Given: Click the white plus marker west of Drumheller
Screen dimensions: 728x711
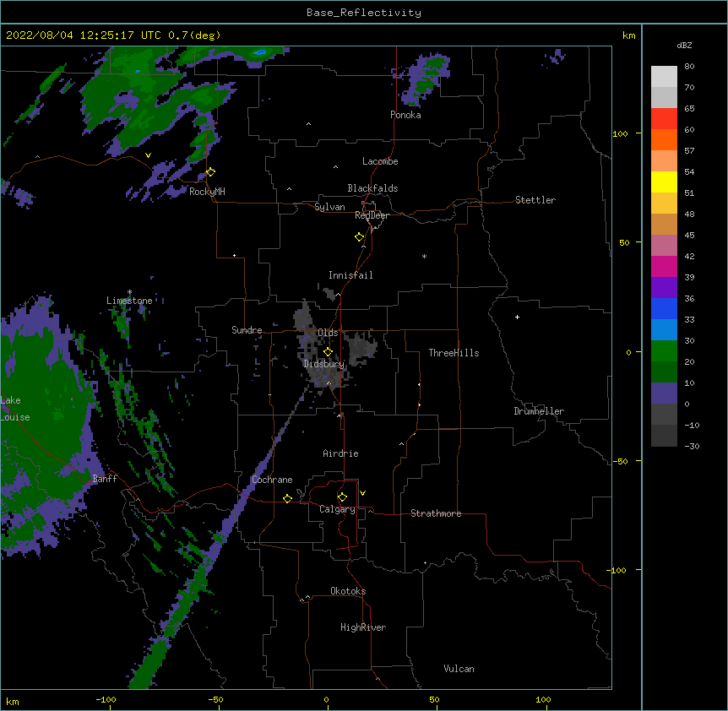Looking at the screenshot, I should (x=517, y=317).
